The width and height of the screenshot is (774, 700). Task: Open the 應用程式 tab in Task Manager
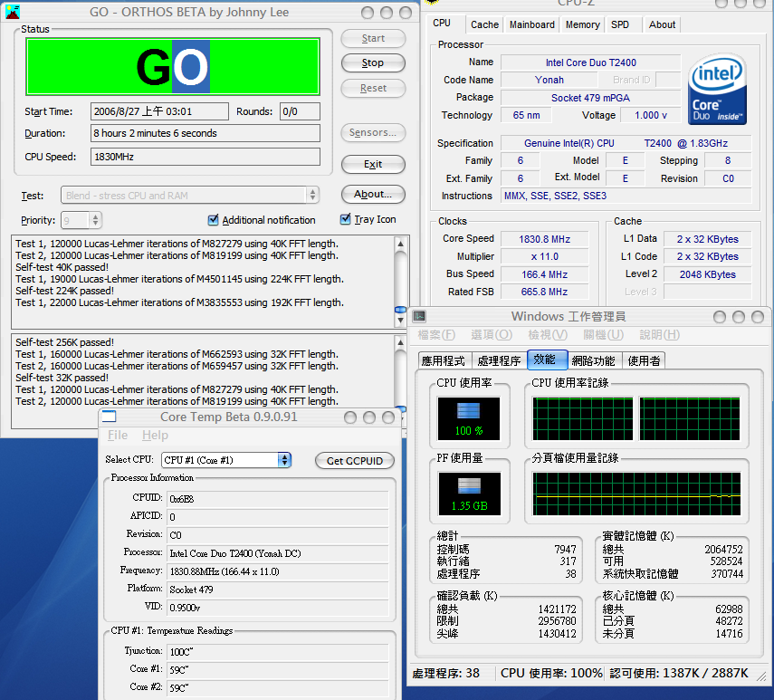pos(444,360)
